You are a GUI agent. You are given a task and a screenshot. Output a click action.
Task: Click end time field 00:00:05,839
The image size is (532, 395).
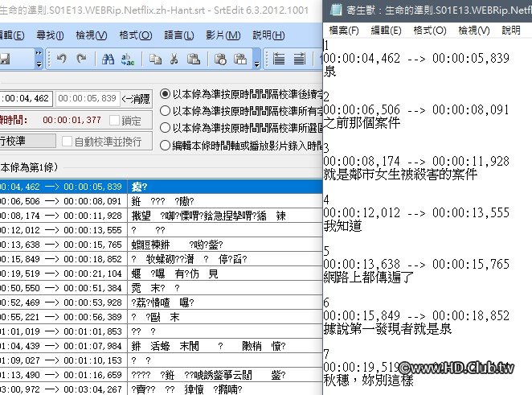[88, 99]
